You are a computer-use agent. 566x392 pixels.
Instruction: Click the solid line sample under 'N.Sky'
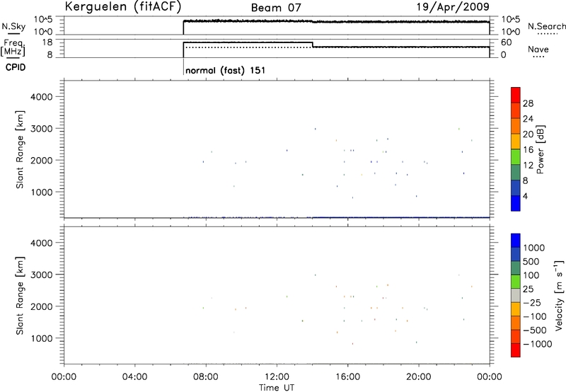[13, 34]
